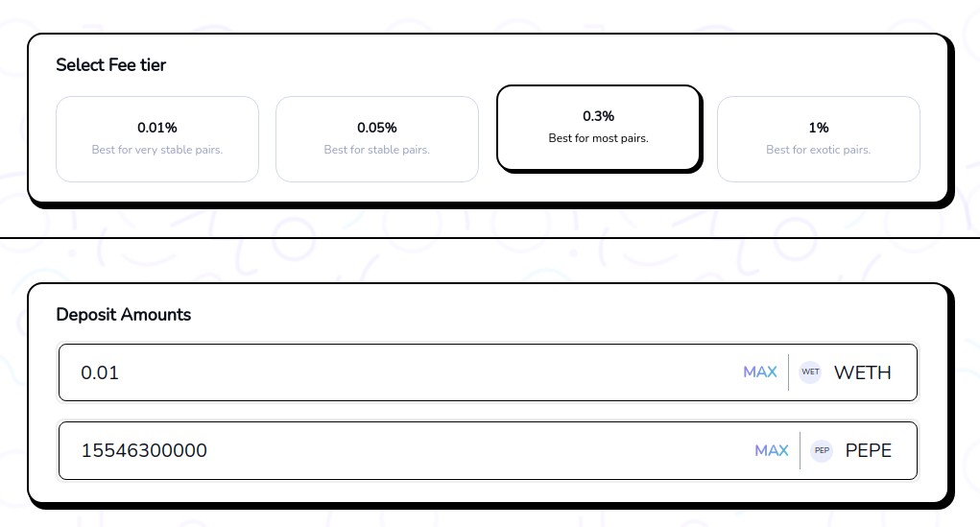980x527 pixels.
Task: Click 'Best for exotic pairs.' description
Action: click(x=819, y=150)
